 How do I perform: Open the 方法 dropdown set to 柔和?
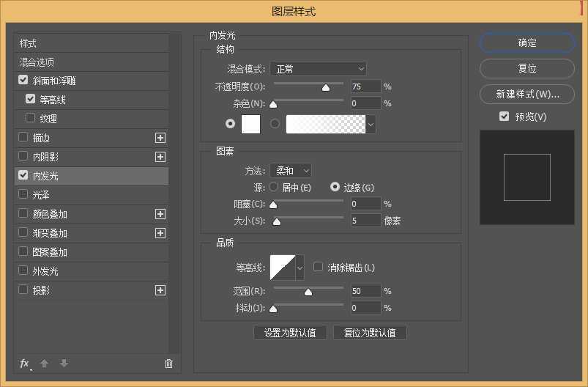point(291,171)
